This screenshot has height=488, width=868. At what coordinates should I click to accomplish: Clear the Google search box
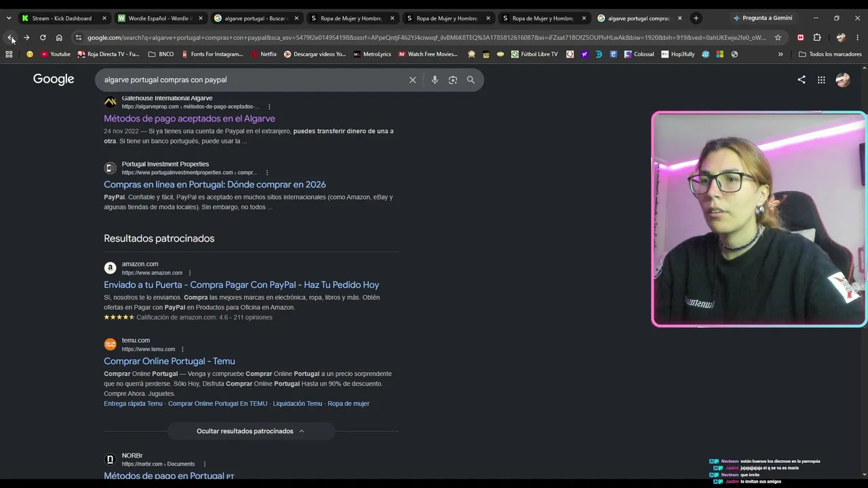[x=412, y=80]
